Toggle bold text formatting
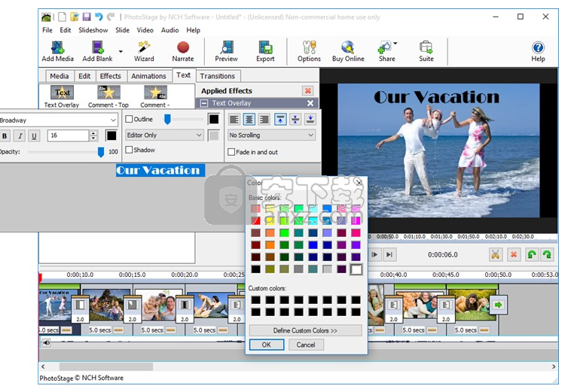Image resolution: width=571 pixels, height=392 pixels. click(x=5, y=135)
